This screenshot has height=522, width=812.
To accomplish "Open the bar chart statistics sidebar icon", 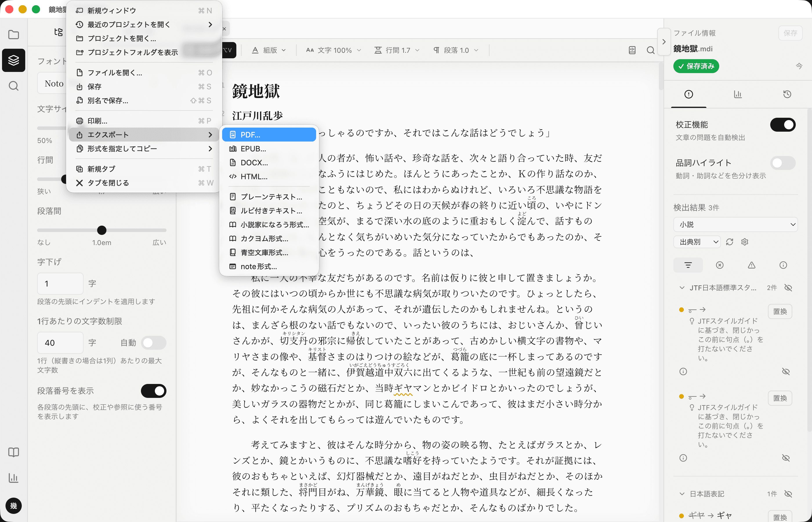I will tap(14, 478).
